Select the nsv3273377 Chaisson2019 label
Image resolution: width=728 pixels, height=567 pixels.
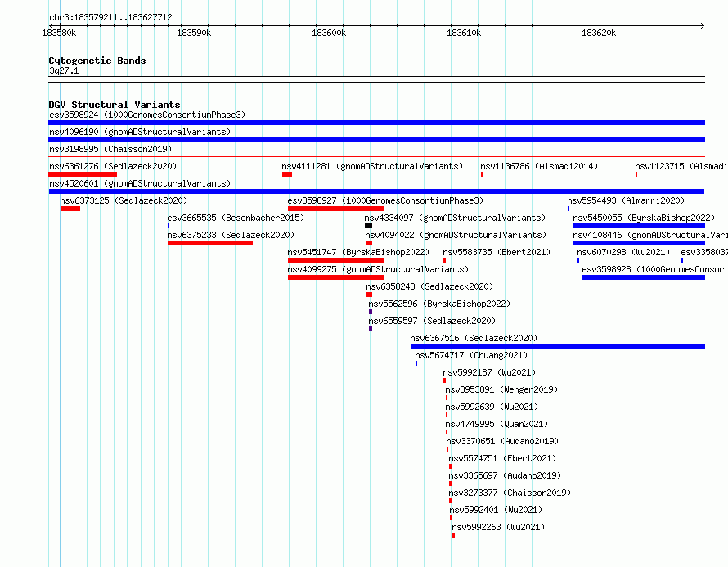[510, 493]
